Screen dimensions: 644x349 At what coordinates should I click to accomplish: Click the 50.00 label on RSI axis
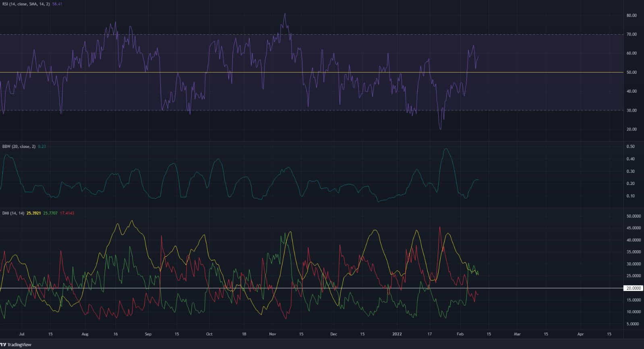(x=632, y=72)
